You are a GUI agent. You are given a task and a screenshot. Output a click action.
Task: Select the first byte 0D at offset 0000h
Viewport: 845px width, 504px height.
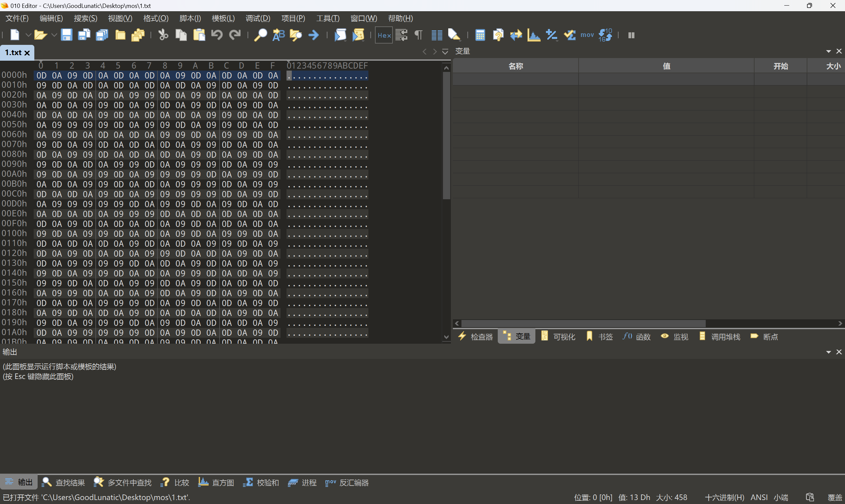coord(42,76)
